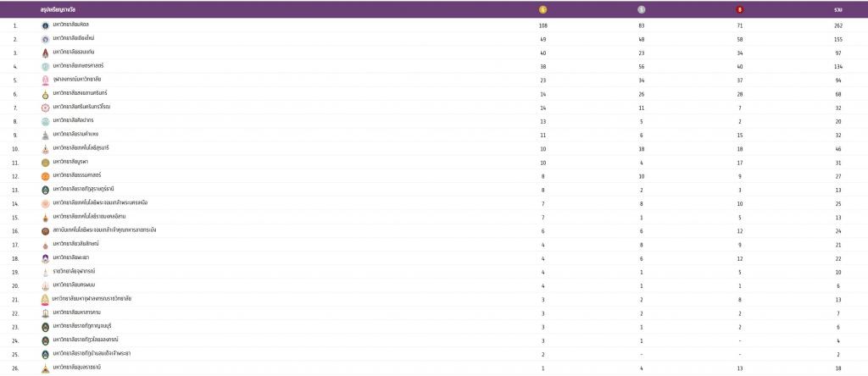868x376 pixels.
Task: Click the total column header
Action: click(837, 9)
